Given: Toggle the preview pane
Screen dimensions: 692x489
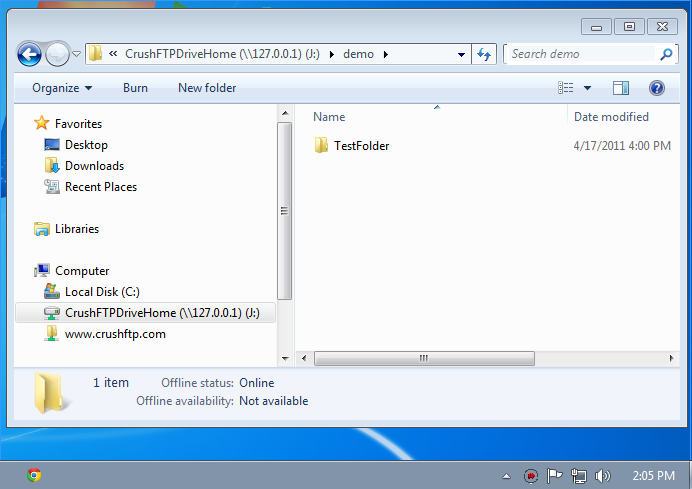Looking at the screenshot, I should 621,88.
